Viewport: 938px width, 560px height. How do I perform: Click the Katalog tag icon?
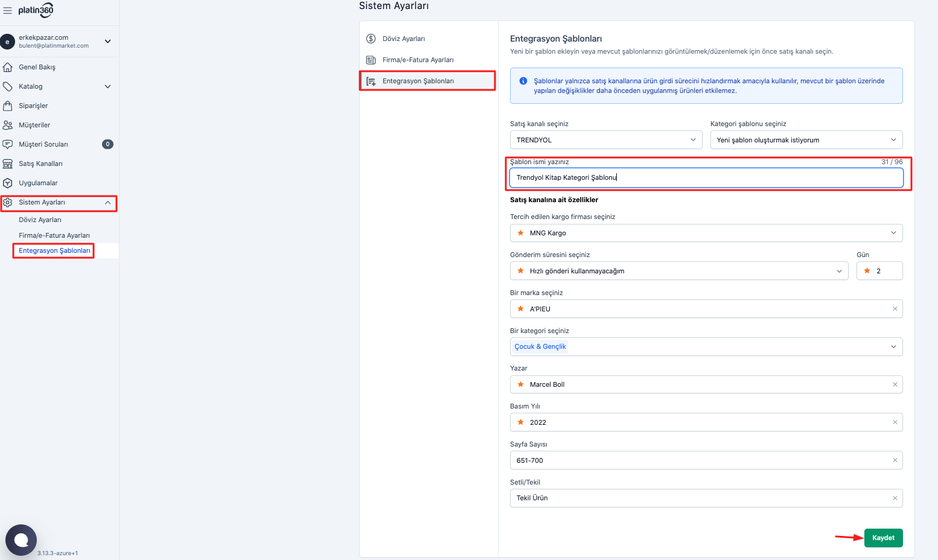point(8,86)
